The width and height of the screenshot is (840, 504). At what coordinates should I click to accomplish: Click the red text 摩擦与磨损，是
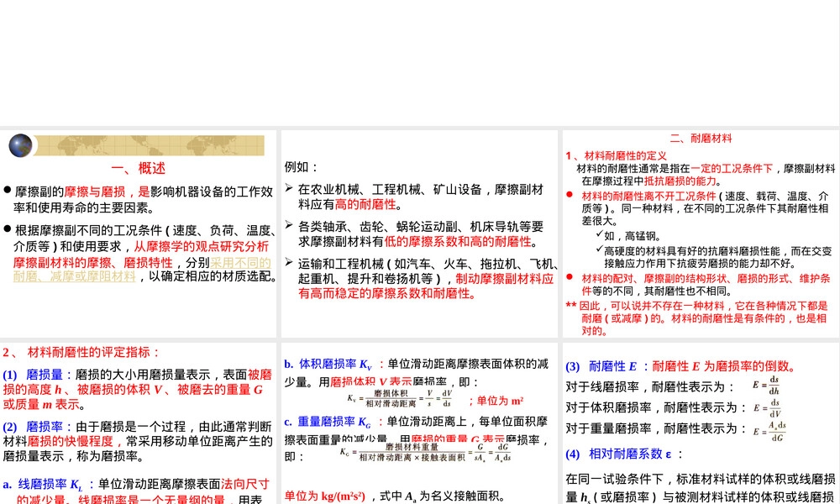[x=108, y=192]
